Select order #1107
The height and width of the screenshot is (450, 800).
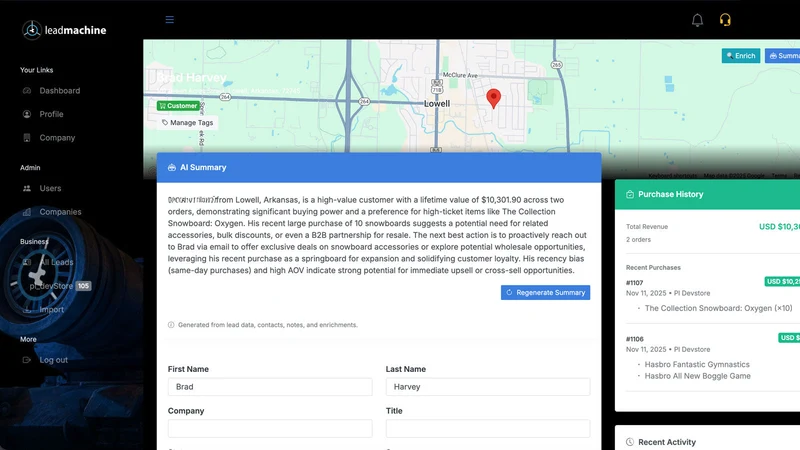point(634,283)
